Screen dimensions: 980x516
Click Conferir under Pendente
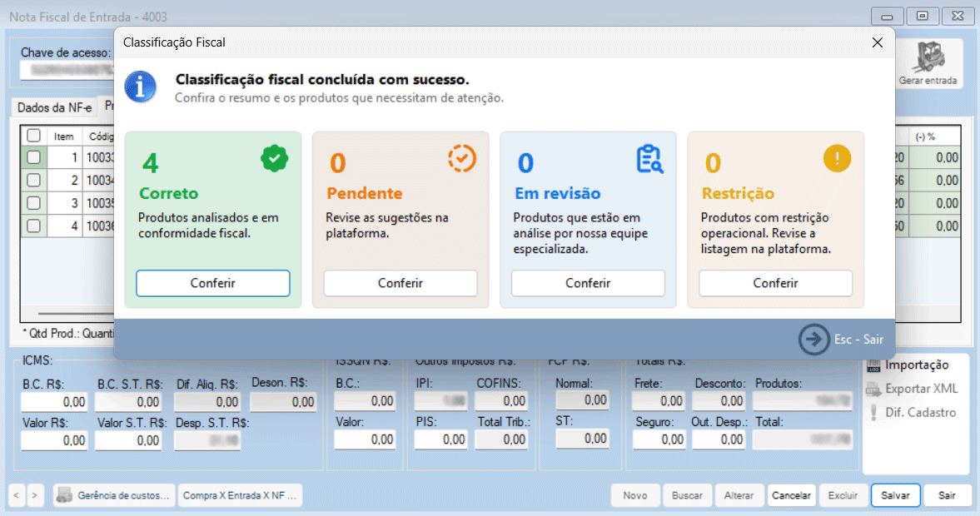coord(400,283)
